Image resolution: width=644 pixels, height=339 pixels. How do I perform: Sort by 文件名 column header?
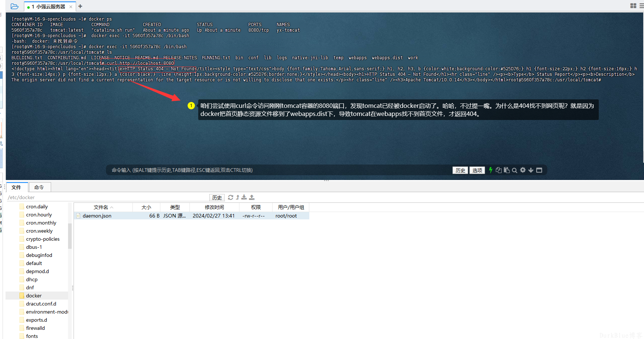pos(103,207)
